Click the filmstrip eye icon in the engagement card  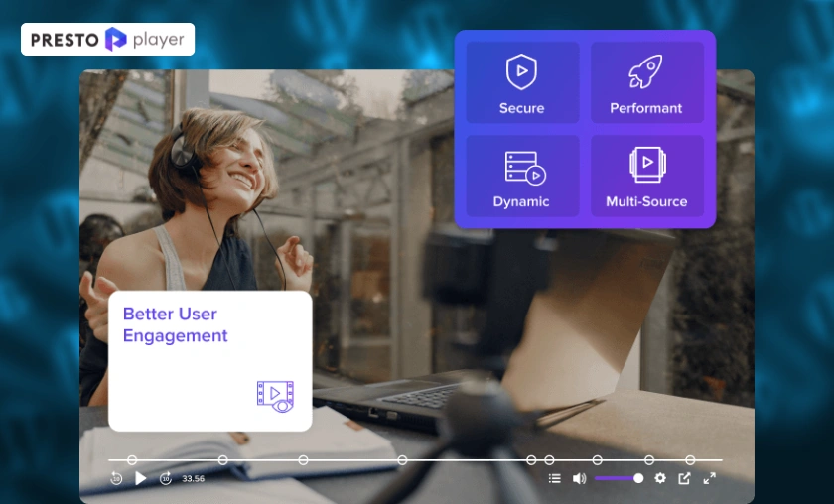tap(276, 397)
